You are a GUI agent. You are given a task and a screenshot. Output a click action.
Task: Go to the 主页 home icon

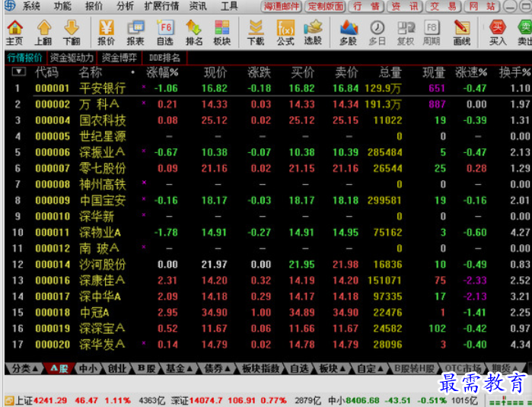[x=14, y=33]
